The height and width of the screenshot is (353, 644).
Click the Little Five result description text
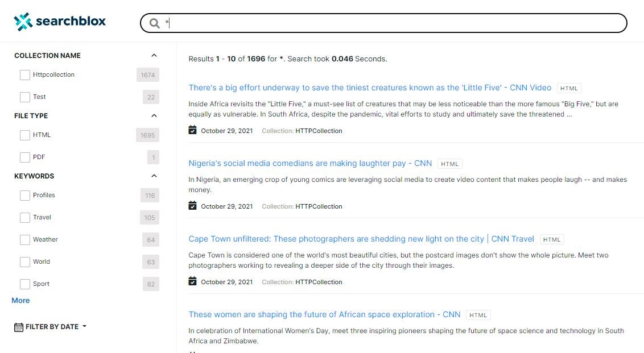coord(403,109)
